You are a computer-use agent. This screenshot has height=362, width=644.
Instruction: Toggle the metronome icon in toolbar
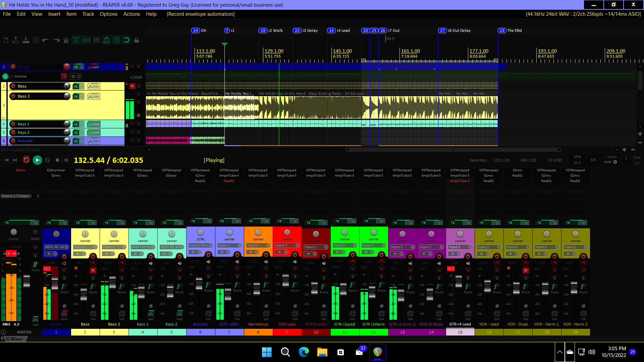tap(66, 40)
